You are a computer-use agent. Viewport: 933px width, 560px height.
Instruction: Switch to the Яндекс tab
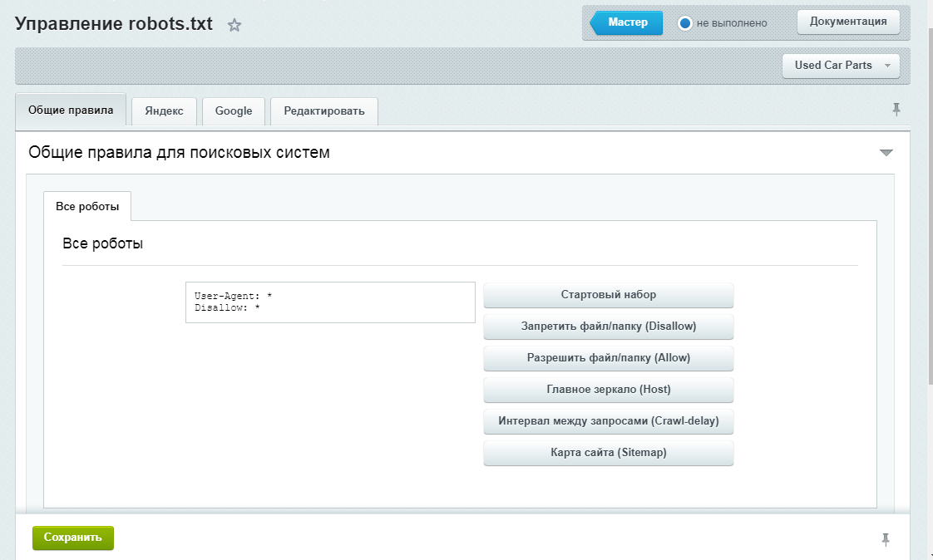(164, 111)
